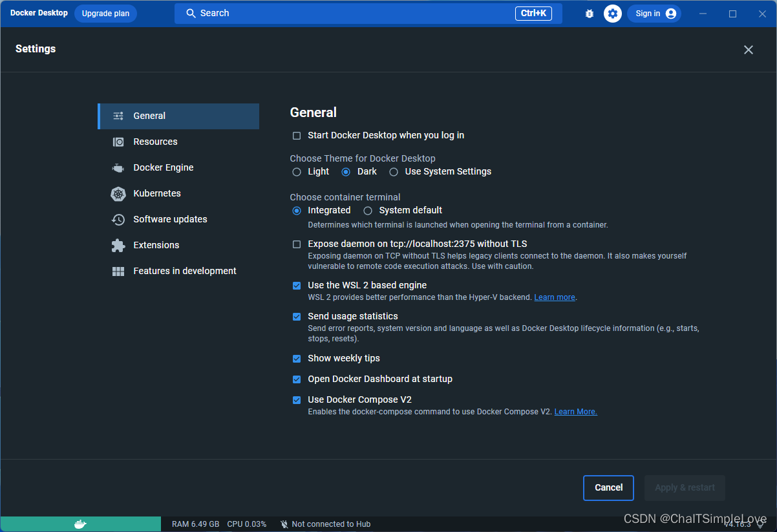Open the General settings tab
Viewport: 777px width, 532px height.
point(178,116)
